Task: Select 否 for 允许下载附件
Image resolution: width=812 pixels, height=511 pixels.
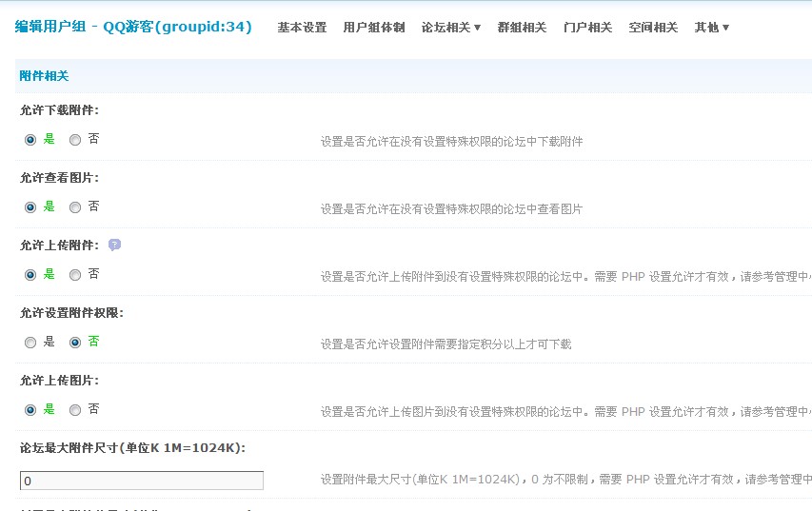Action: (75, 140)
